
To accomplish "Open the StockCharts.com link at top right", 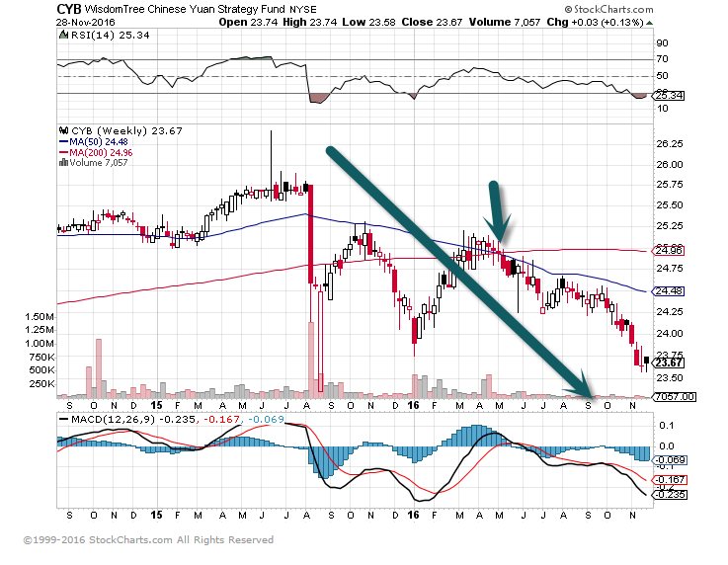I will 608,9.
